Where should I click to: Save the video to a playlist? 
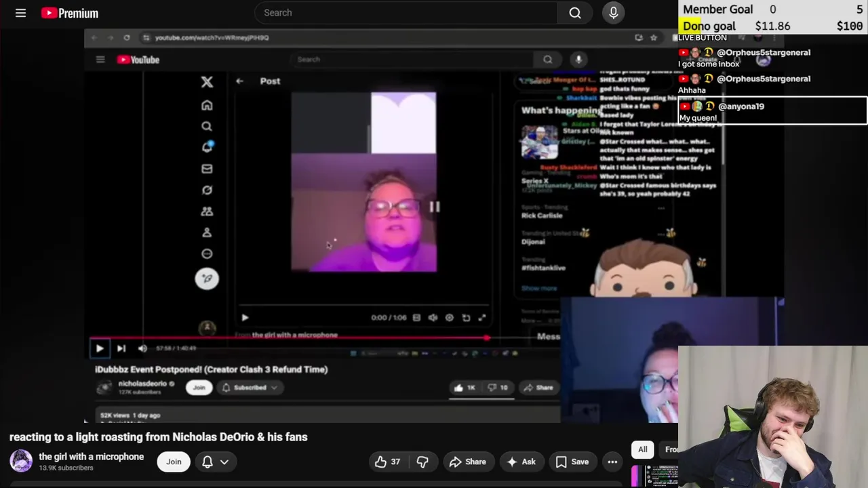click(572, 462)
